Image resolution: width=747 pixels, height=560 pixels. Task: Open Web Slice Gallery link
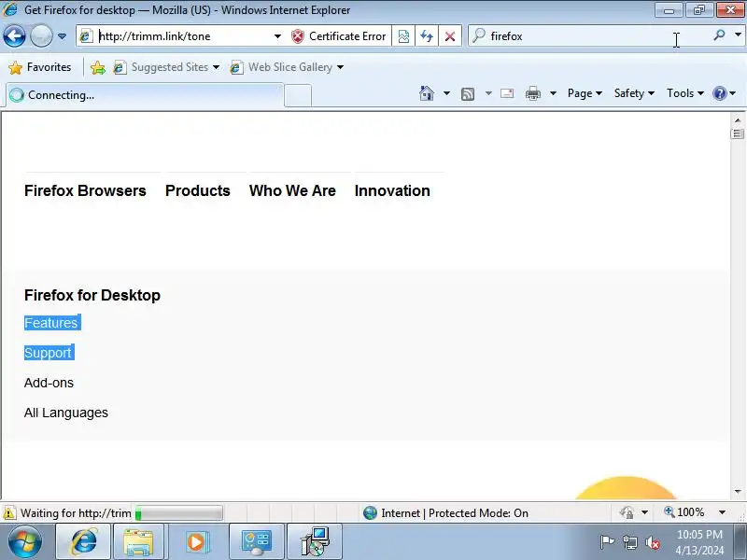(287, 67)
